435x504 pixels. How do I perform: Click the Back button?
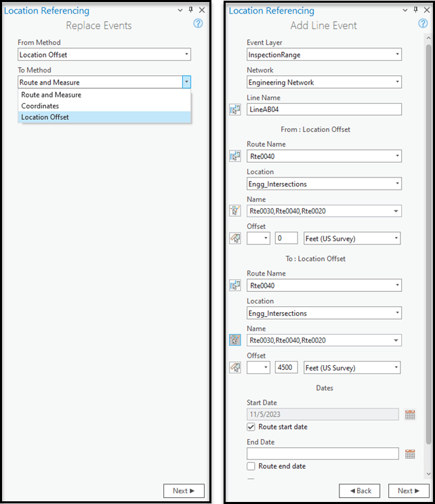360,491
